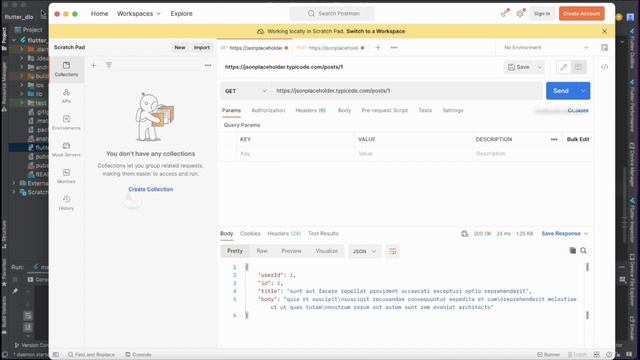Dismiss the Scratch Pad banner

[604, 31]
